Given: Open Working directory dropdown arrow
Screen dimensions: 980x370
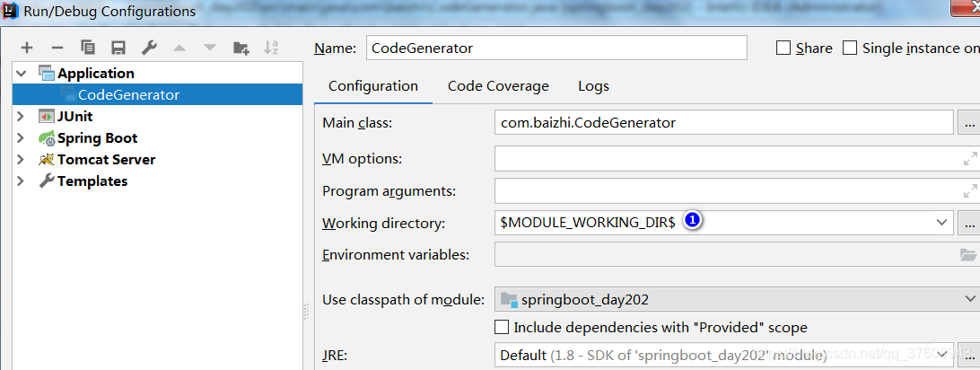Looking at the screenshot, I should [941, 223].
